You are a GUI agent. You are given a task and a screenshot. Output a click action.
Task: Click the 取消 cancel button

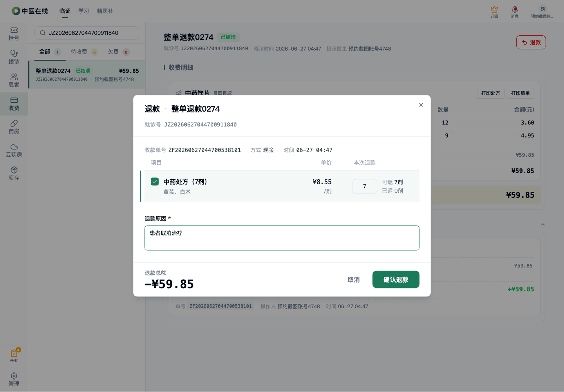[x=354, y=280]
